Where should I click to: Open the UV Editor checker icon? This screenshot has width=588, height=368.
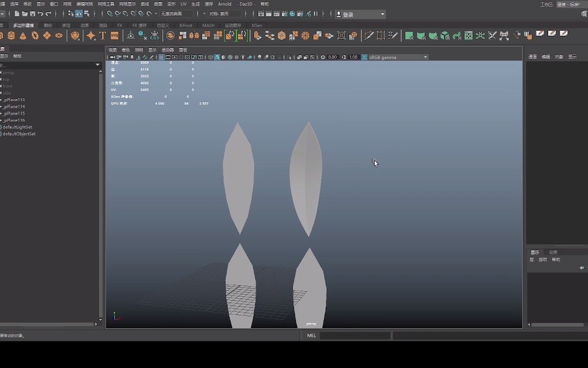pos(469,36)
